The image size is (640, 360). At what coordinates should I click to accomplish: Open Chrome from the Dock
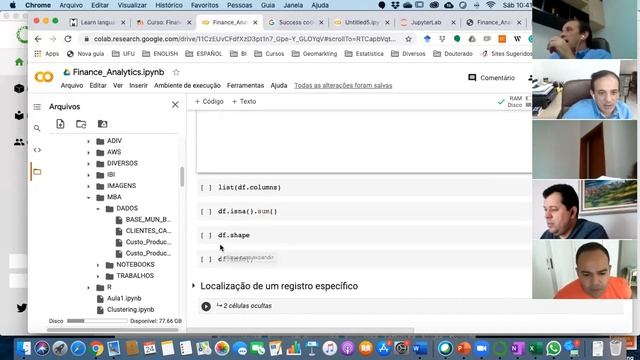97,348
